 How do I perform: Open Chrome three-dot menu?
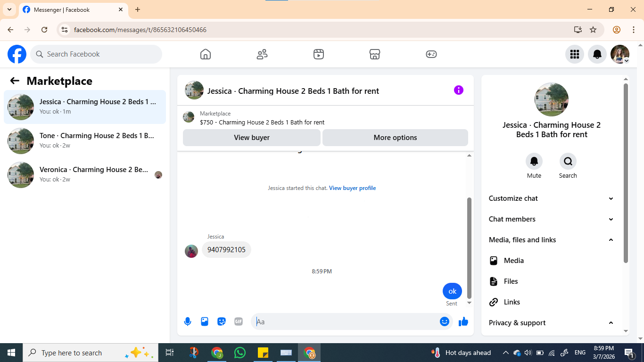click(634, 30)
